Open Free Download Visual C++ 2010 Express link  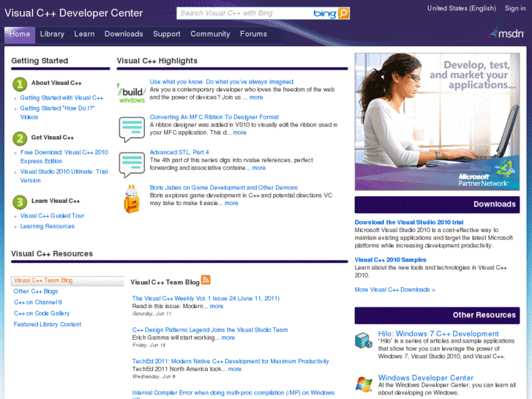(64, 157)
